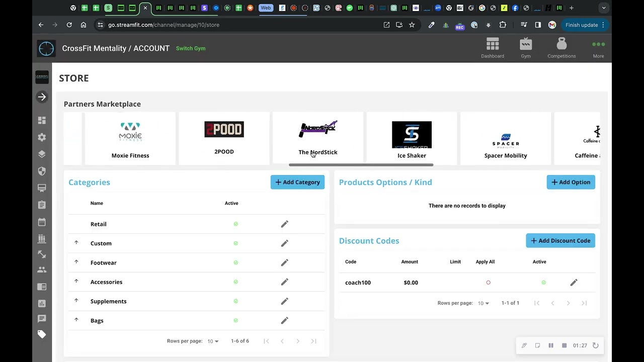Move the Accessories category up arrow
The height and width of the screenshot is (362, 644).
76,282
